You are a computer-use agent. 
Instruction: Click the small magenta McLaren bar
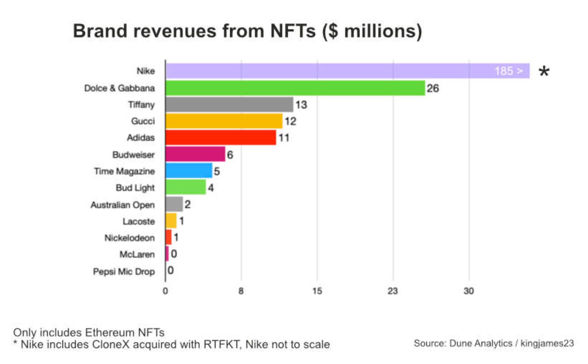point(167,254)
